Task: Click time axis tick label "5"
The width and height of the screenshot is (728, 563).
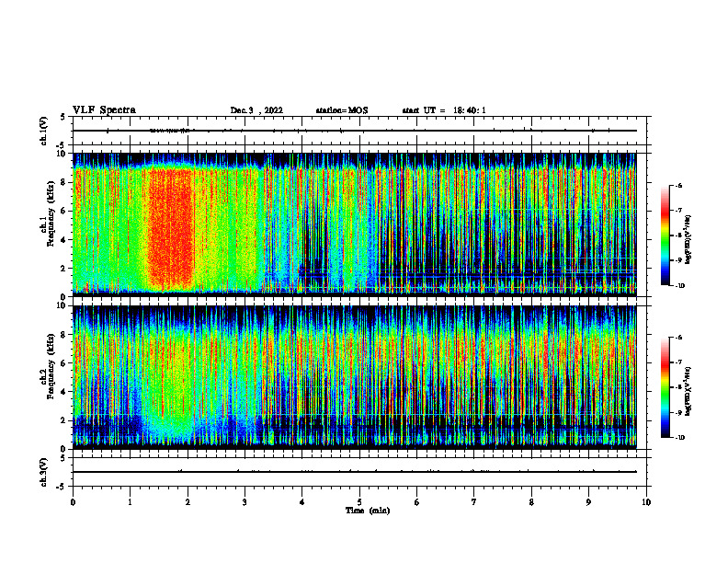Action: pyautogui.click(x=359, y=502)
